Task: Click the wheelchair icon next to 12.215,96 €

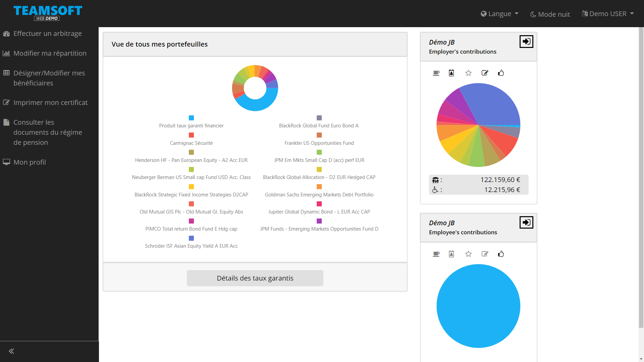Action: (x=435, y=190)
